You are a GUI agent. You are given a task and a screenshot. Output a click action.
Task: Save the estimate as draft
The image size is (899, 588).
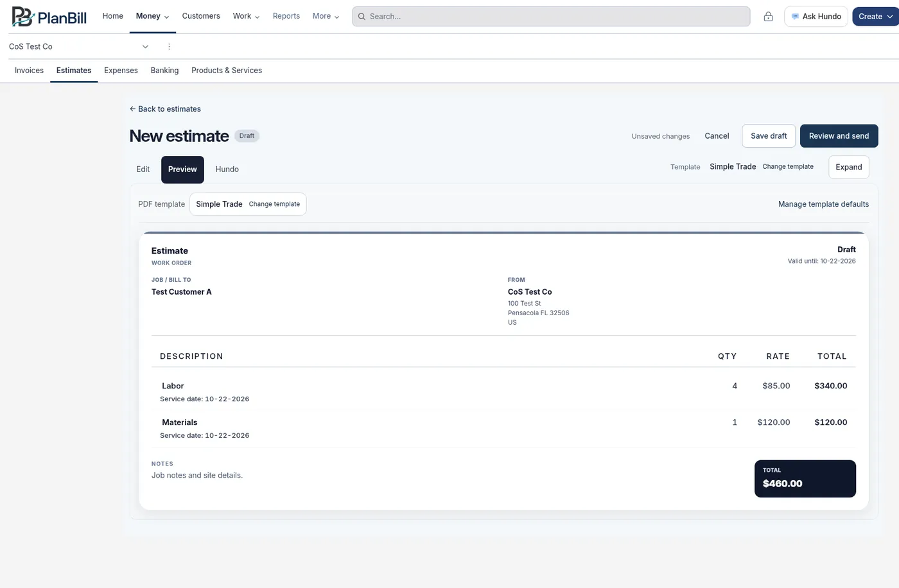point(769,136)
